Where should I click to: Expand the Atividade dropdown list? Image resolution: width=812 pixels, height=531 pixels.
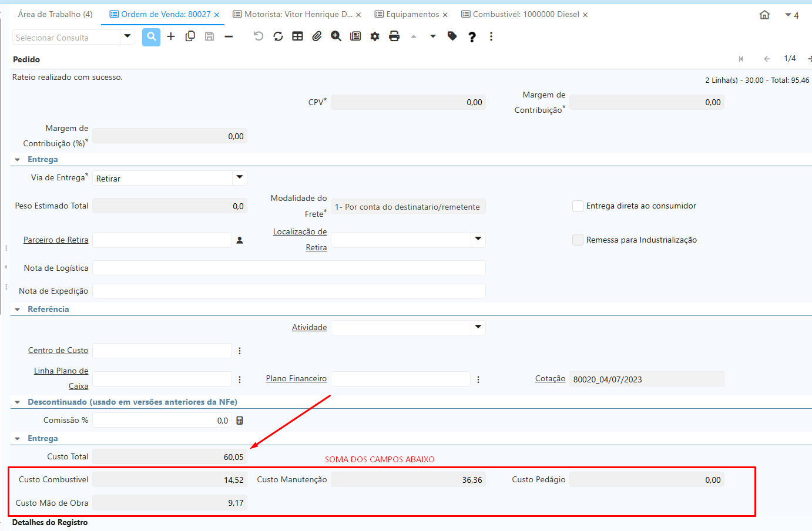click(x=478, y=327)
